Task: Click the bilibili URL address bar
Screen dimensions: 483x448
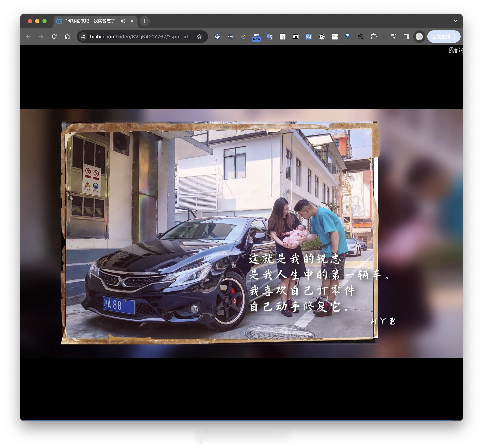Action: tap(141, 37)
